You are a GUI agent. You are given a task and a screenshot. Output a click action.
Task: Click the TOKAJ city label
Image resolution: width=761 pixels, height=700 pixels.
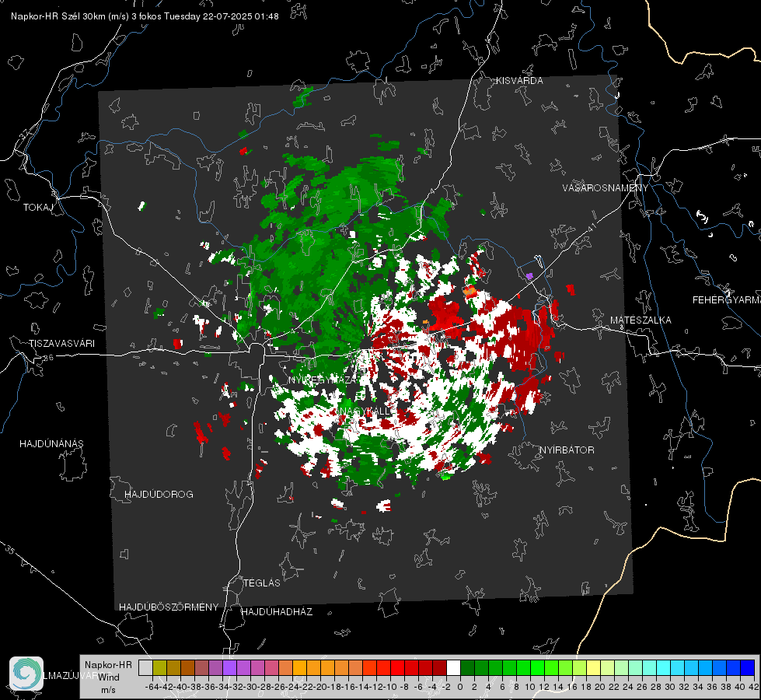38,208
